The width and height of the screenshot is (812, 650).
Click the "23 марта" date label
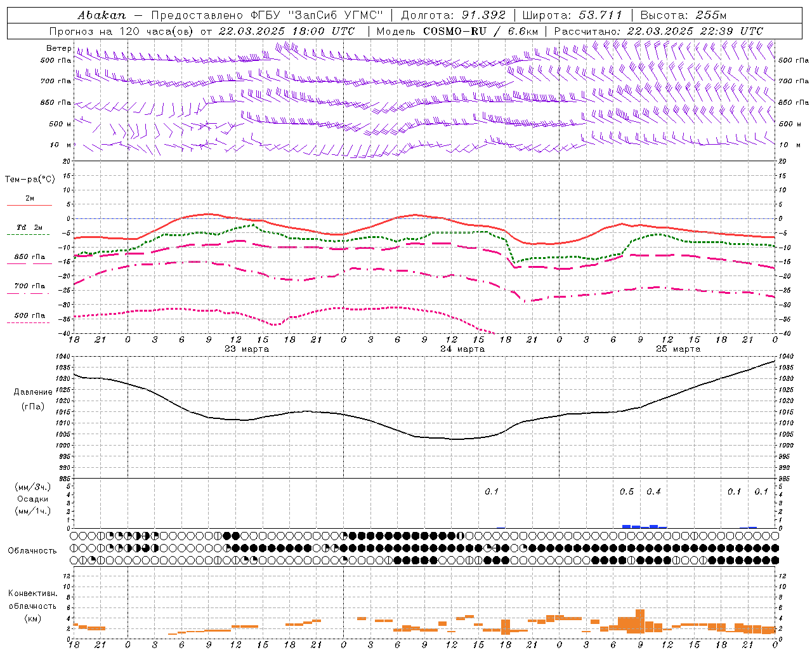247,349
